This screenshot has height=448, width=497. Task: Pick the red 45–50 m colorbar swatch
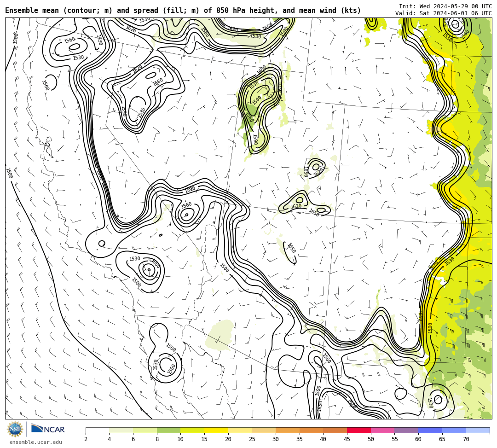pyautogui.click(x=359, y=430)
